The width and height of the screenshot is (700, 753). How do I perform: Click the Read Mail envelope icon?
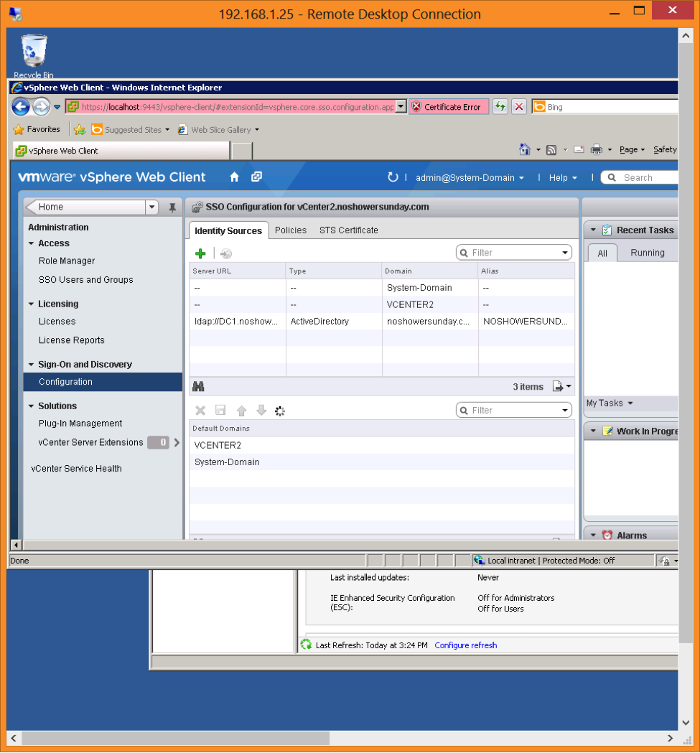(579, 150)
